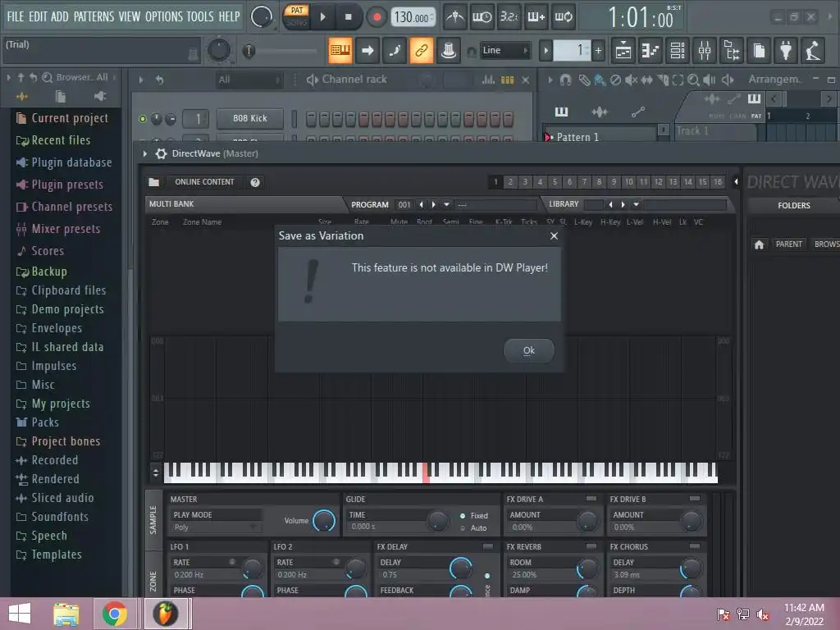
Task: Open the Browser view tree icon
Action: (732, 51)
